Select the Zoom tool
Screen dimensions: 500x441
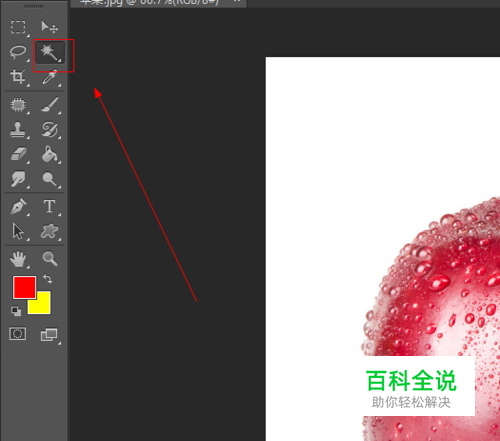click(x=50, y=259)
